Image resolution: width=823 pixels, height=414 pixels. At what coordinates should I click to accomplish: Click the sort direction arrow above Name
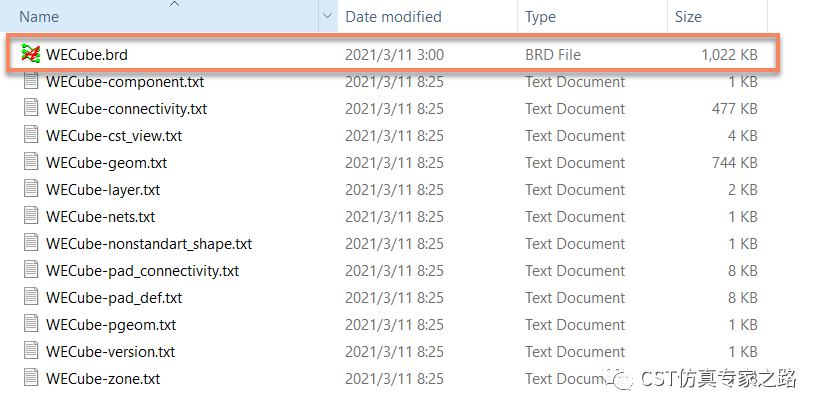(176, 4)
